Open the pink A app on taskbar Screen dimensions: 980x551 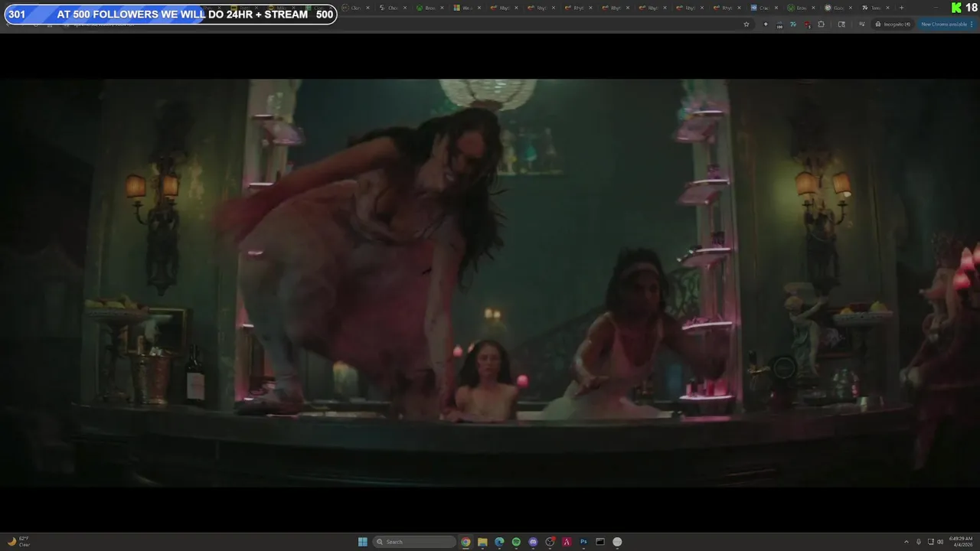(x=567, y=542)
